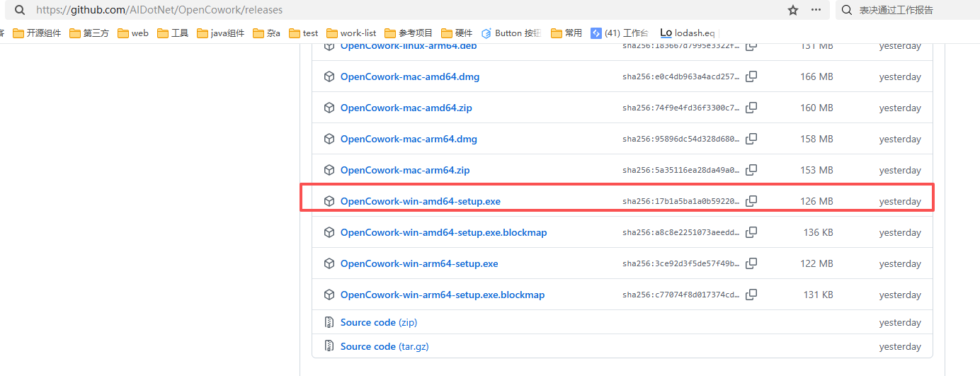This screenshot has width=980, height=376.
Task: Click the 166 MB file size
Action: 816,76
